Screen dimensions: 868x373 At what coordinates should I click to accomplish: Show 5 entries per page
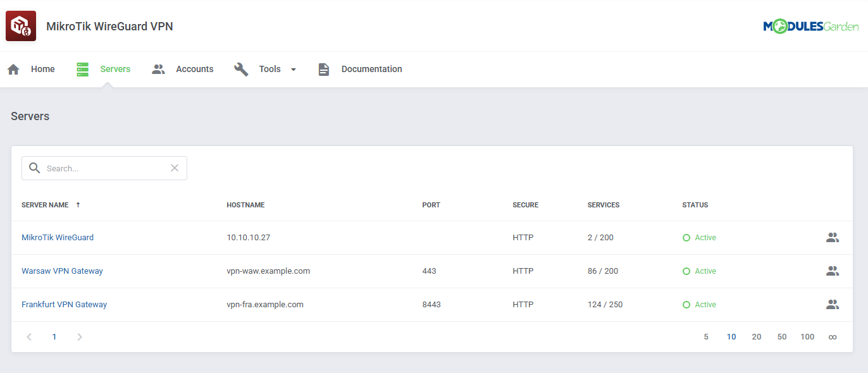click(x=706, y=337)
